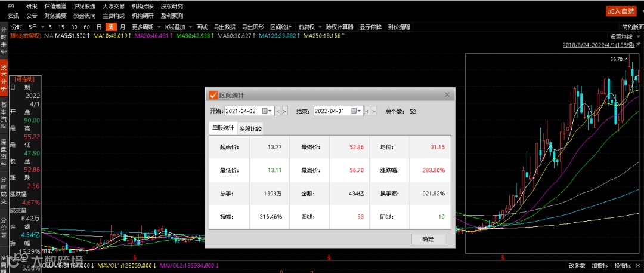The height and width of the screenshot is (273, 644).
Task: Open the 股东研究 section
Action: point(172,6)
